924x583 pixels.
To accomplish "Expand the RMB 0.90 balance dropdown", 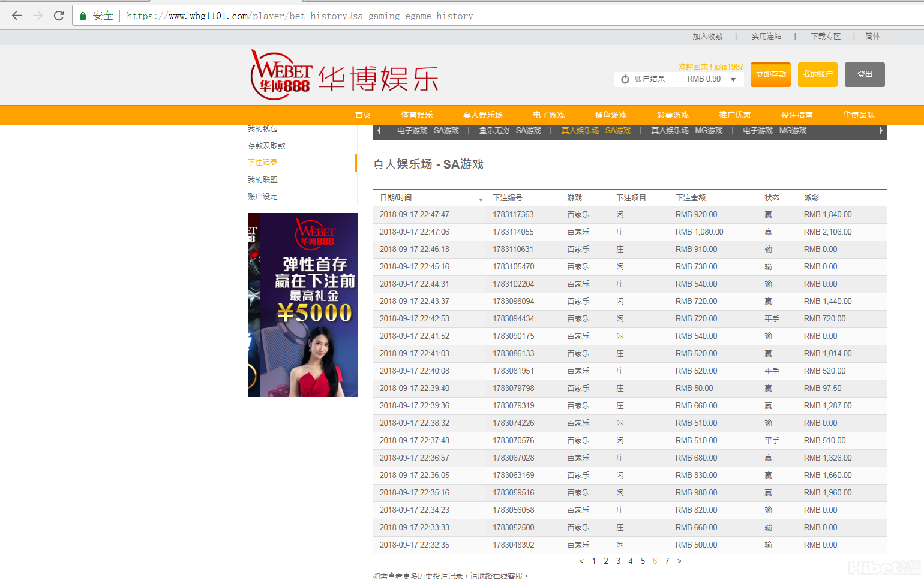I will click(x=733, y=79).
